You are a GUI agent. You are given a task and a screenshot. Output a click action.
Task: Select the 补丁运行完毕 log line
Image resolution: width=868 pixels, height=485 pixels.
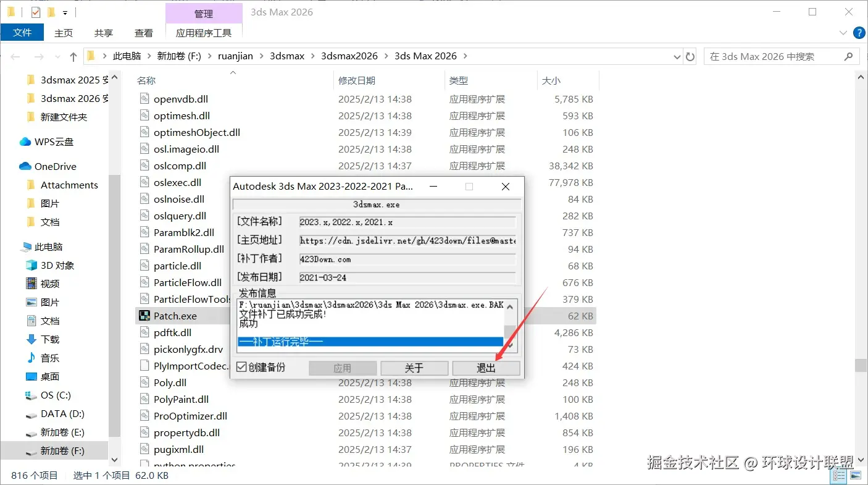click(370, 342)
